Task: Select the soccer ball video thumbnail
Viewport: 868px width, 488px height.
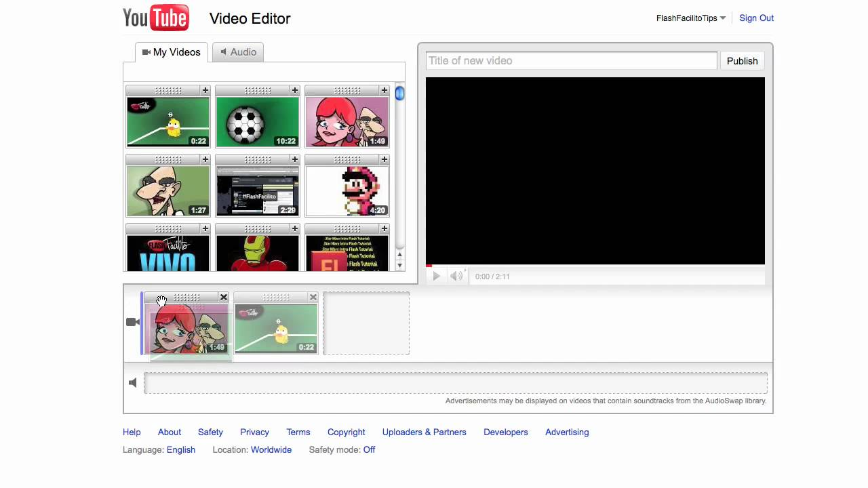Action: [258, 122]
